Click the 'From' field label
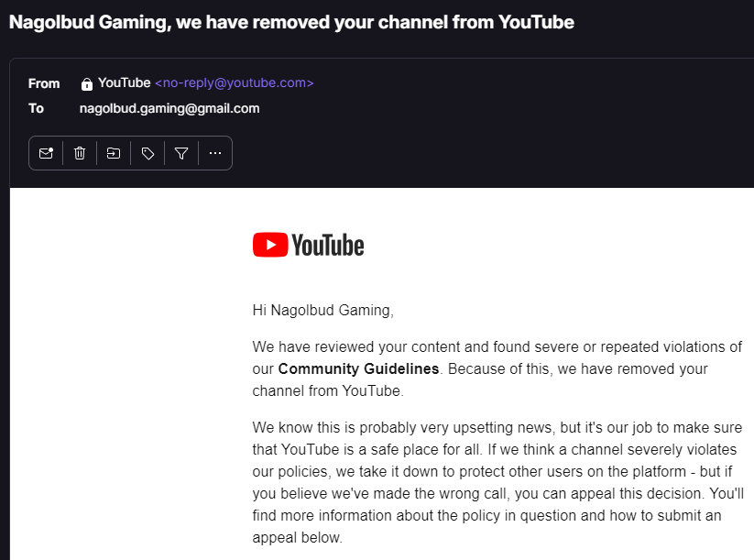 [x=44, y=83]
